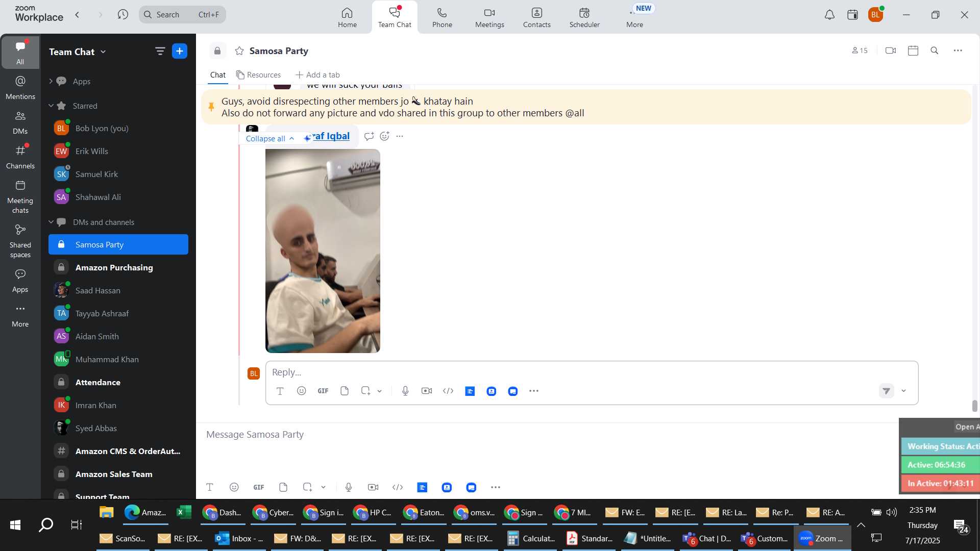Image resolution: width=980 pixels, height=551 pixels.
Task: Search within the Samosa Party chat
Action: [934, 51]
